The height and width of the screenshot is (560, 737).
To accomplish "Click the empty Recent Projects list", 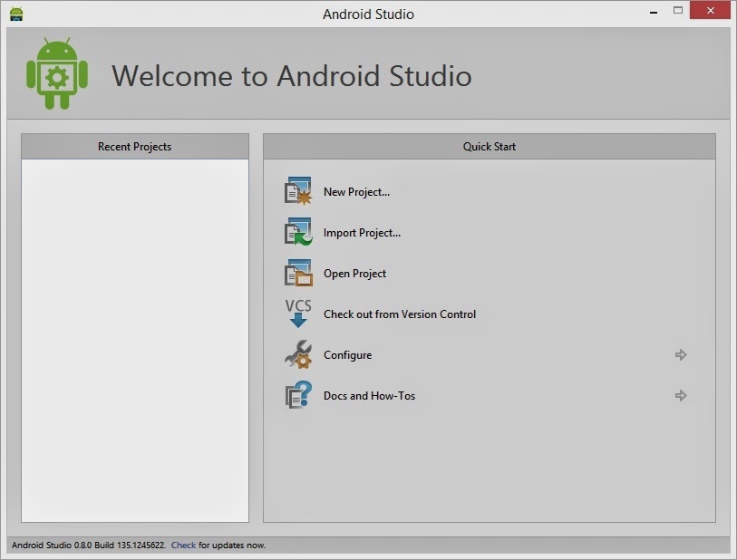I will [x=135, y=341].
